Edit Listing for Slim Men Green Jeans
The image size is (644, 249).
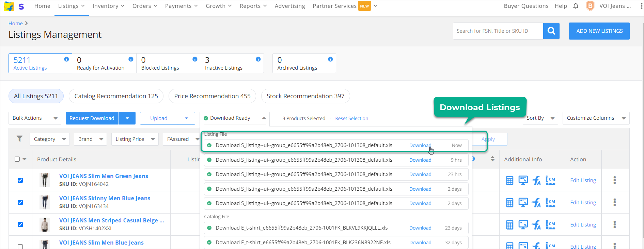pyautogui.click(x=583, y=180)
